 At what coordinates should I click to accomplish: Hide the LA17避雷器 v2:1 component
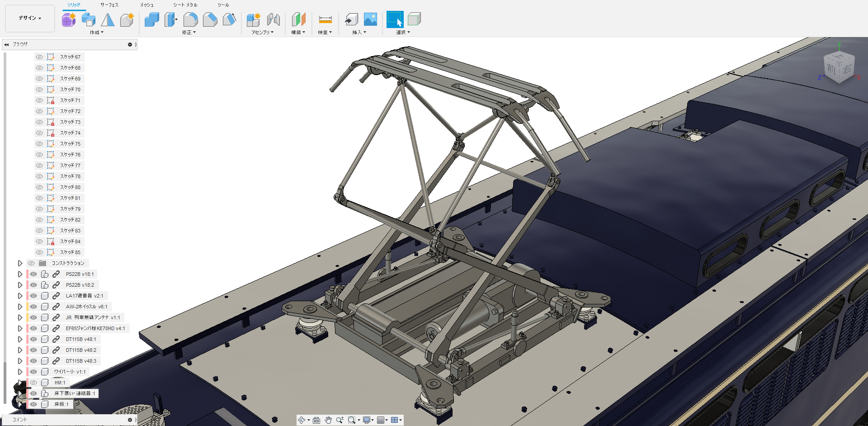[33, 296]
